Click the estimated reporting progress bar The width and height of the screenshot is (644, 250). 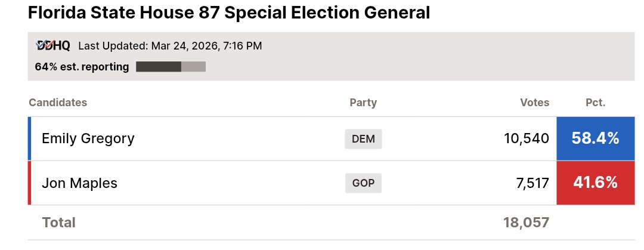pyautogui.click(x=171, y=67)
